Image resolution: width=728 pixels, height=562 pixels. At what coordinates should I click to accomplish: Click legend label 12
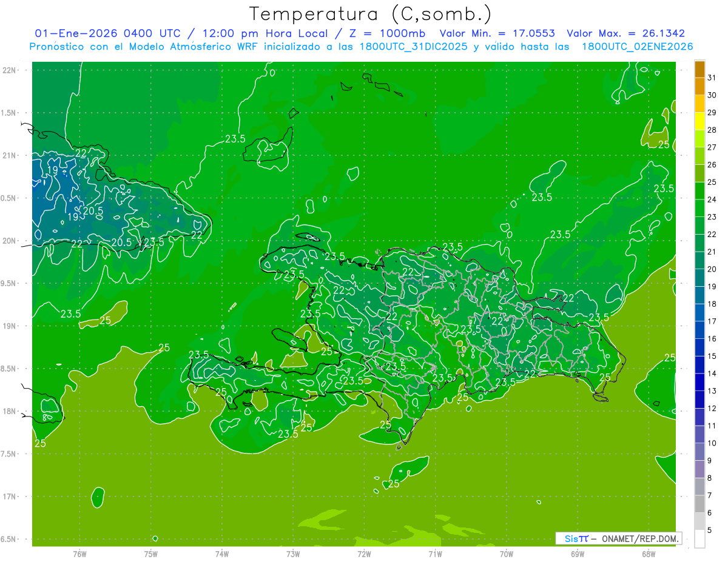[x=712, y=409]
